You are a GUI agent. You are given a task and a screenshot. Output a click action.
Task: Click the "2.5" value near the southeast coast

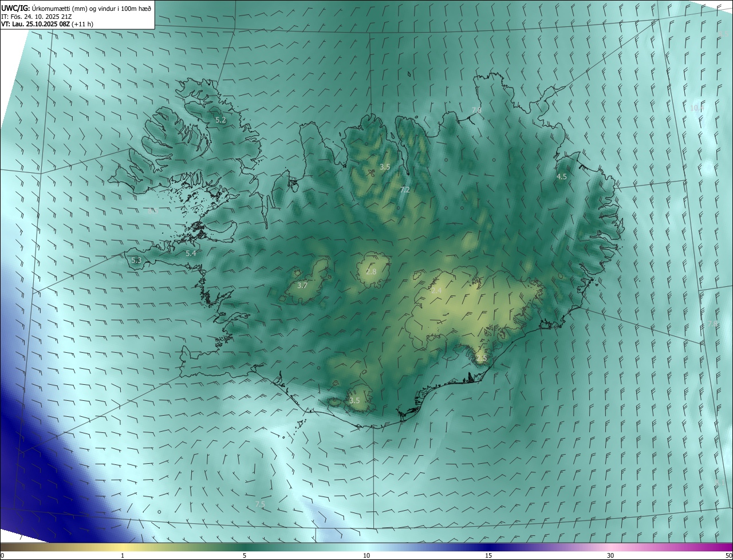pyautogui.click(x=482, y=358)
